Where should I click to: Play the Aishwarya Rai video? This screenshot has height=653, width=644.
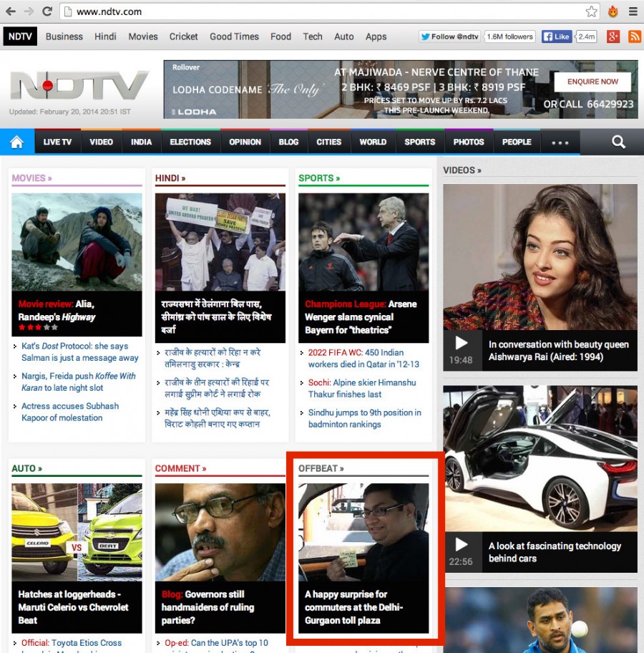[x=462, y=343]
